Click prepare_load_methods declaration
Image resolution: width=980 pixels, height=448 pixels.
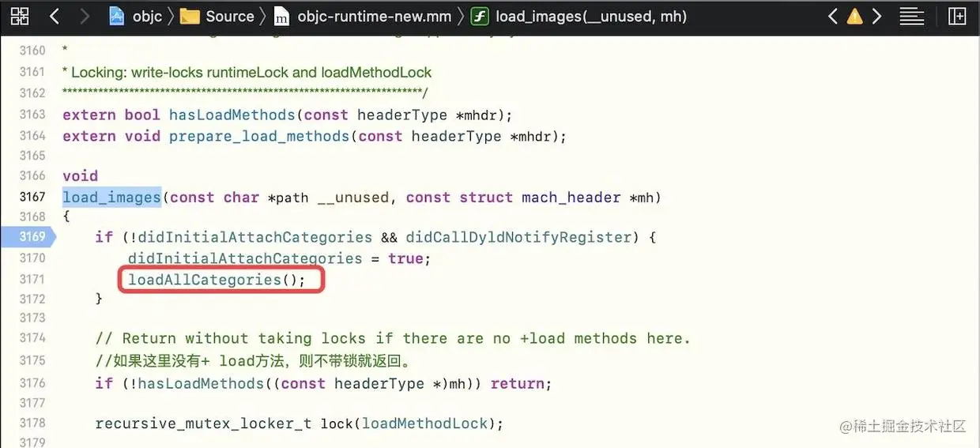tap(259, 136)
